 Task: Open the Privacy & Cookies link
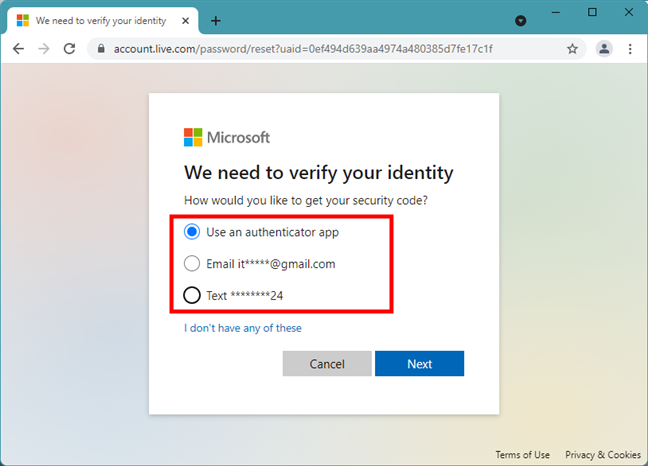pos(603,454)
